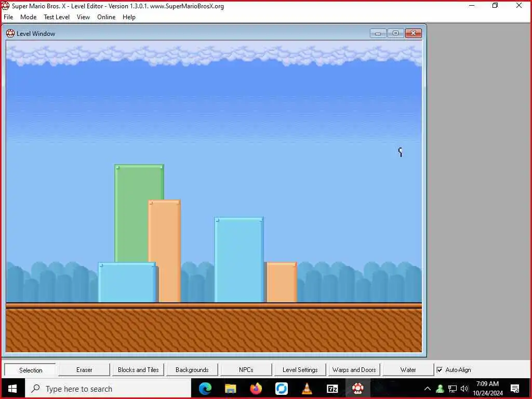532x399 pixels.
Task: Open the Backgrounds panel
Action: click(x=192, y=370)
